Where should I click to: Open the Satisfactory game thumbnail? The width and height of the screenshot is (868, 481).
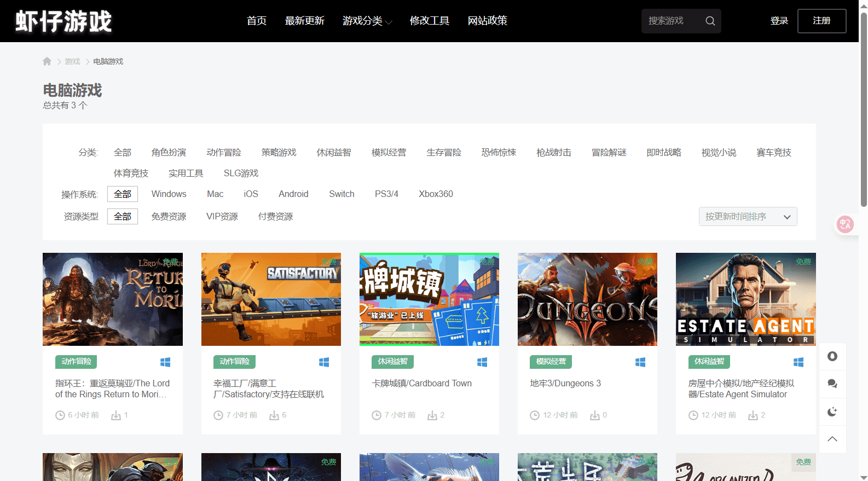(271, 299)
